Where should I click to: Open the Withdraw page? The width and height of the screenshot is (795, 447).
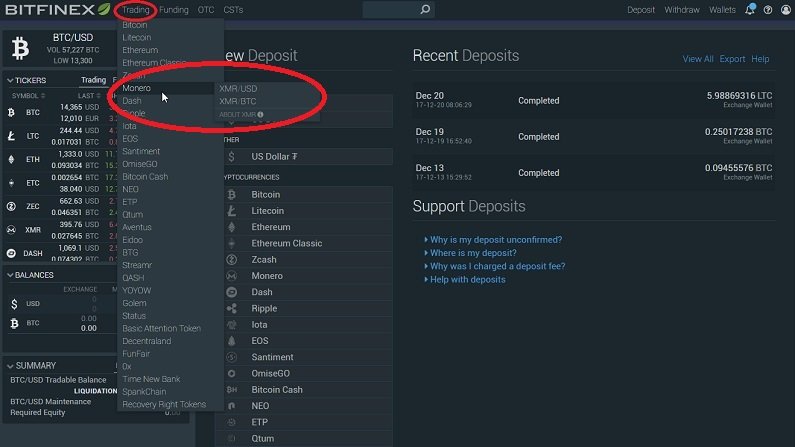(682, 10)
